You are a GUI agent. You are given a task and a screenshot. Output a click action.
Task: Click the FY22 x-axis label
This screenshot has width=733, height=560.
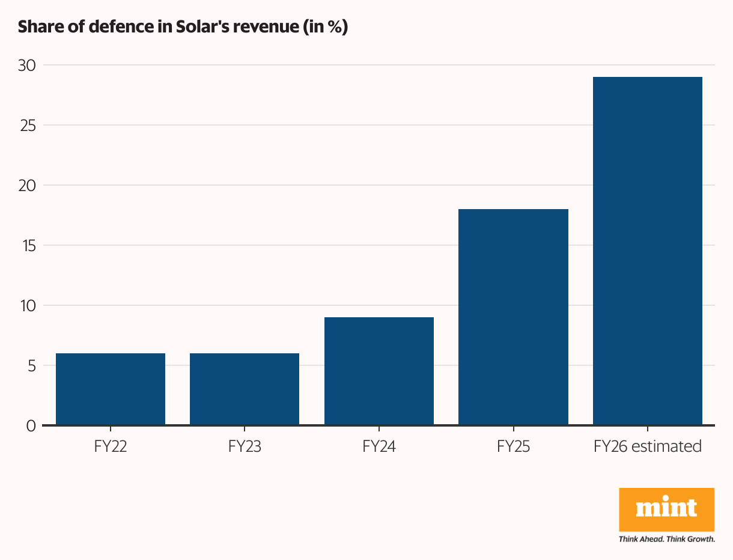[111, 446]
